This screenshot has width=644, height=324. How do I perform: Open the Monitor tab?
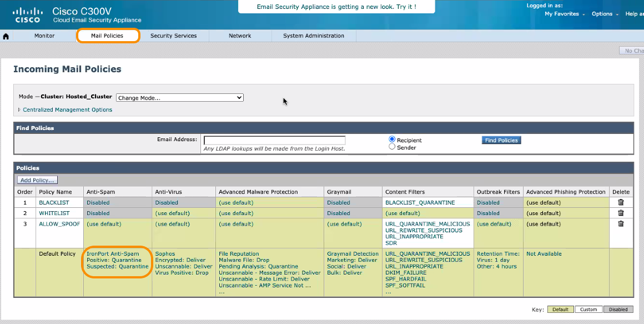(44, 36)
